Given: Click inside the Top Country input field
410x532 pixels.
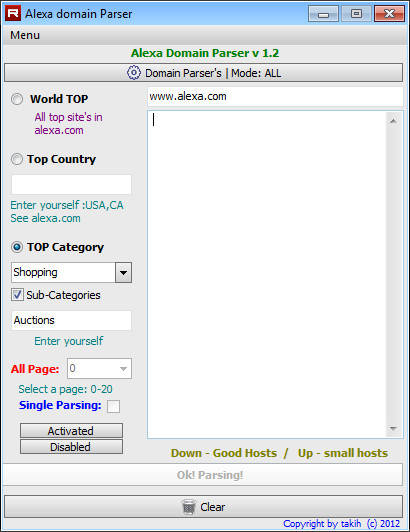Looking at the screenshot, I should click(x=71, y=185).
